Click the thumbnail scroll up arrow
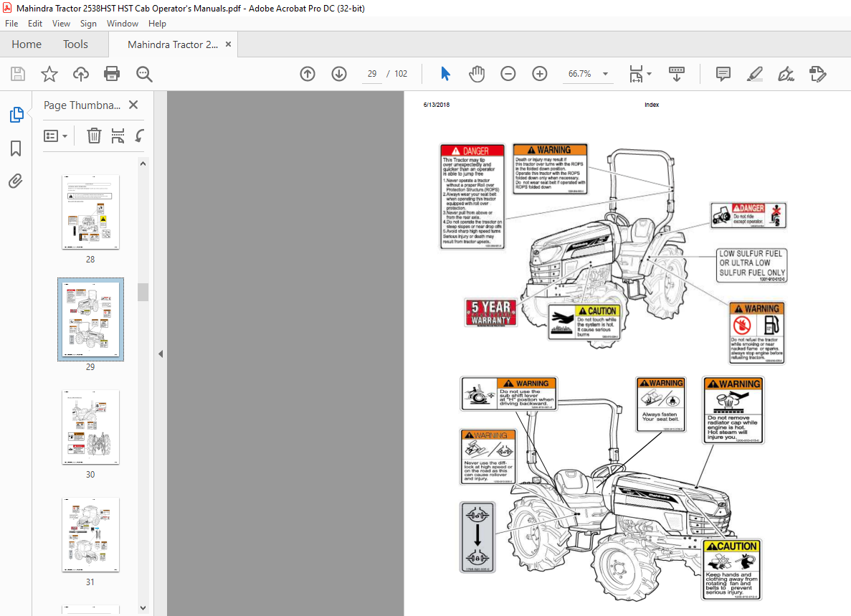The image size is (851, 616). click(143, 164)
